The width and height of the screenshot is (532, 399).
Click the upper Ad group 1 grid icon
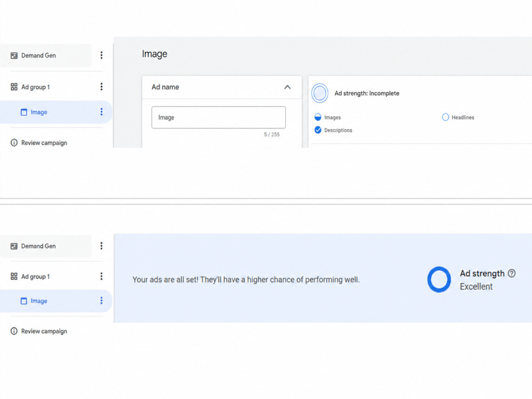pos(14,87)
